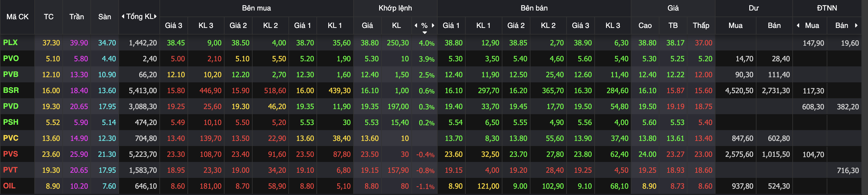
Task: Sort table by Mã CK header
Action: 17,17
